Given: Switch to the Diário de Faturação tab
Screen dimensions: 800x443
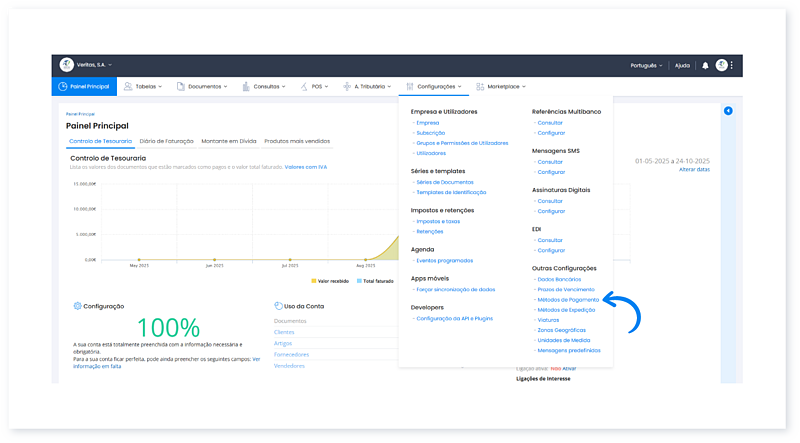Looking at the screenshot, I should click(167, 142).
